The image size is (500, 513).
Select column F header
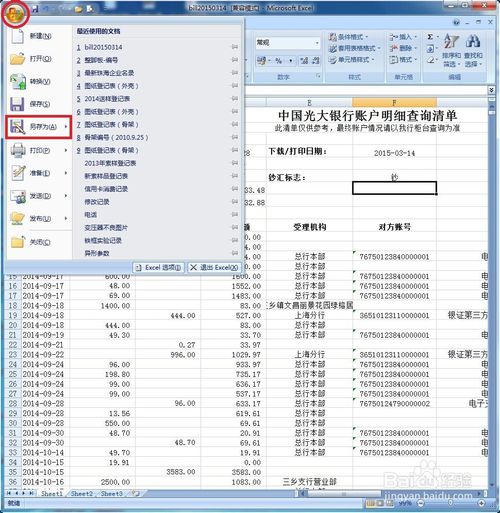pos(394,102)
